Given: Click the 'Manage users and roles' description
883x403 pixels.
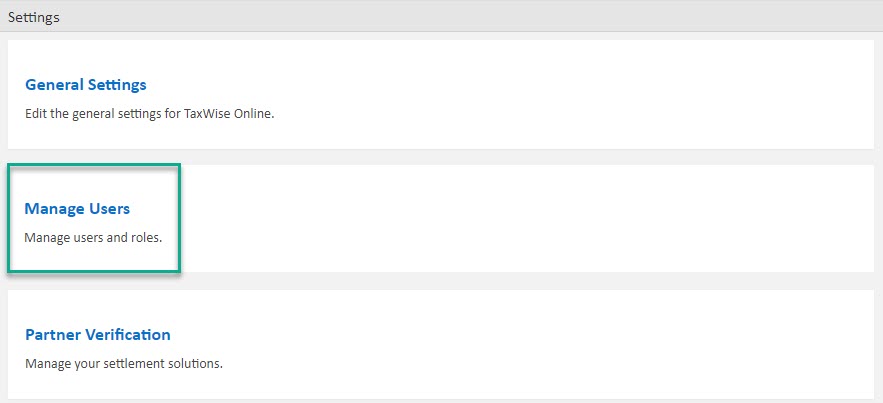Looking at the screenshot, I should (92, 238).
